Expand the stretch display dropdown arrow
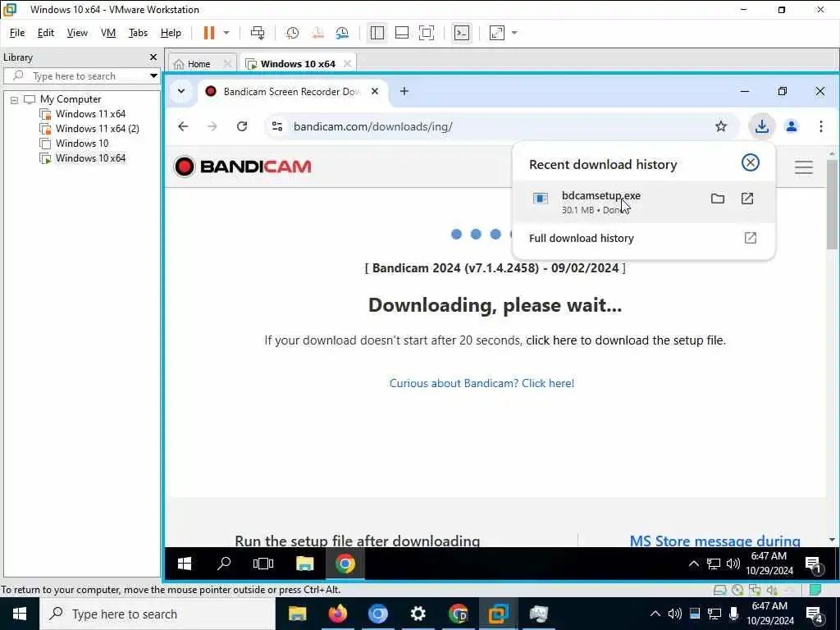The width and height of the screenshot is (840, 630). [514, 33]
